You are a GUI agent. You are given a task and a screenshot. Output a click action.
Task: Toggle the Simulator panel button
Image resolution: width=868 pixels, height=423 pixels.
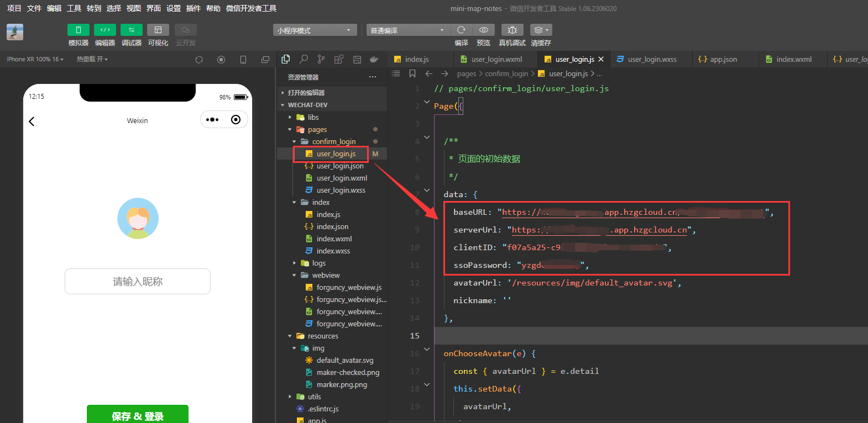(x=78, y=30)
